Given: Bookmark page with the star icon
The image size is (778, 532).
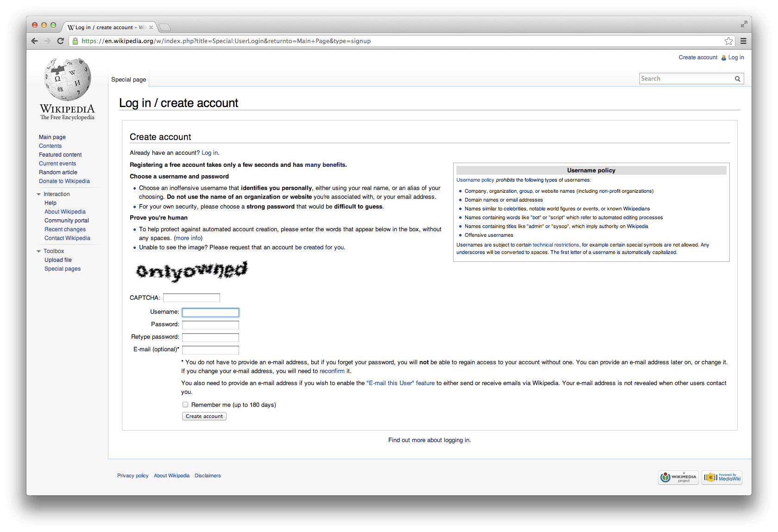Looking at the screenshot, I should click(x=728, y=41).
